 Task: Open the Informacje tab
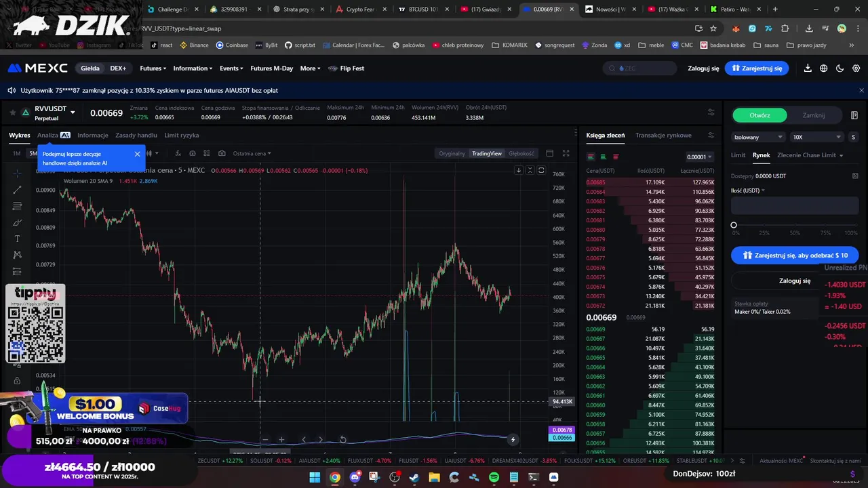coord(92,135)
